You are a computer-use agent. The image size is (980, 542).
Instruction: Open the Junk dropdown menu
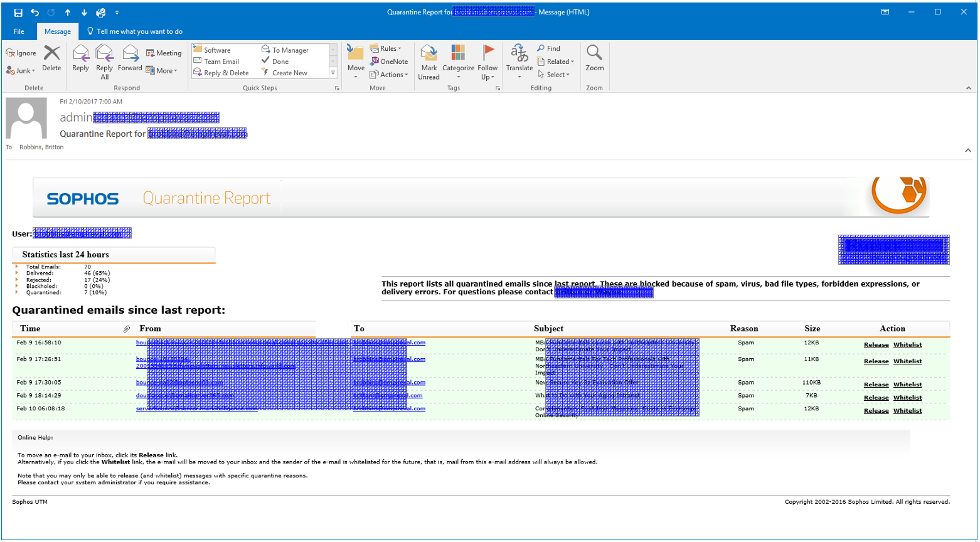21,71
